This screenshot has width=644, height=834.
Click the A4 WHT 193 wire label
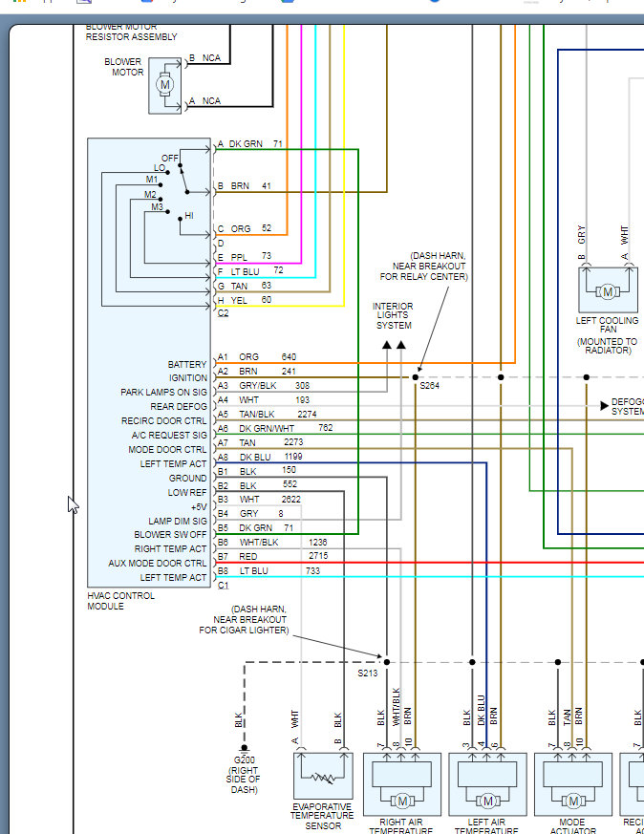tap(263, 400)
